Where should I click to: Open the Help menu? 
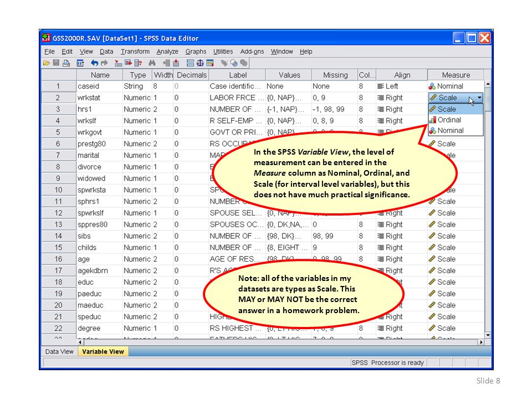306,52
